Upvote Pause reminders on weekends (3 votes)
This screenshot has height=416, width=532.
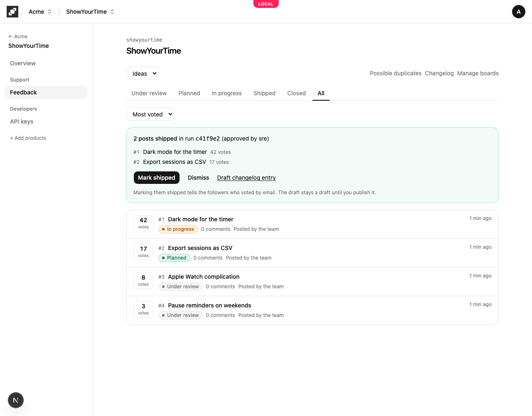(143, 309)
